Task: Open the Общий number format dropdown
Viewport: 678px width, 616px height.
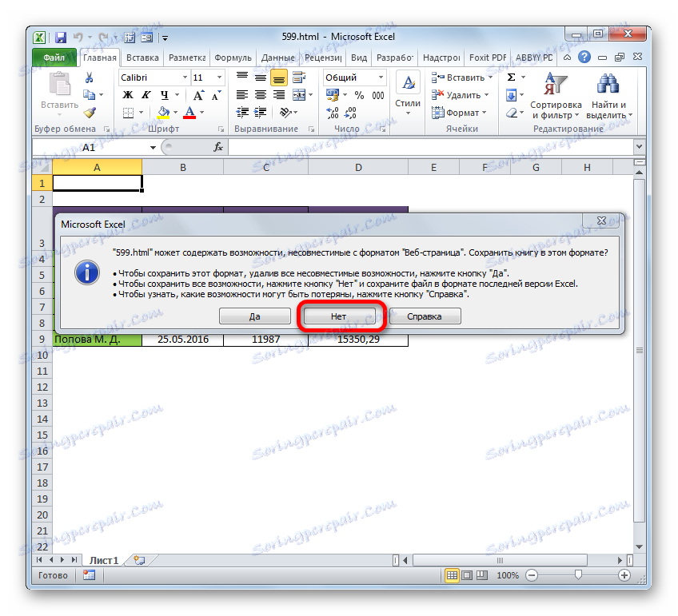Action: pos(381,77)
